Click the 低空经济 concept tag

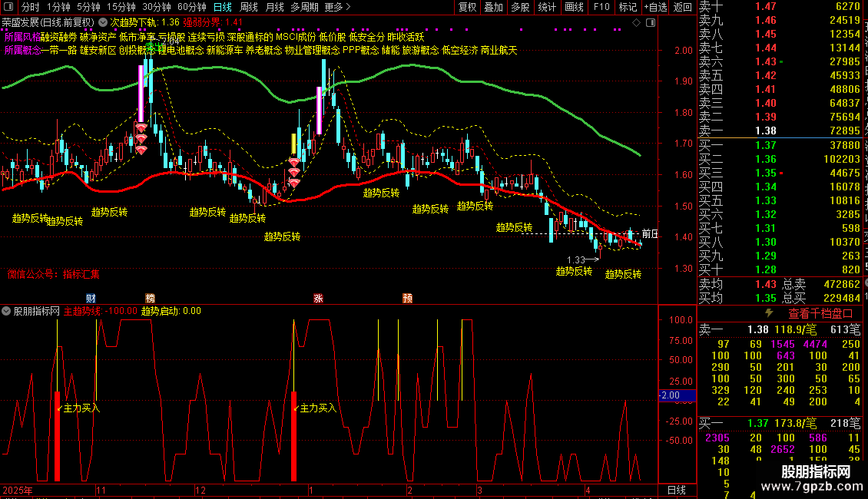point(459,51)
